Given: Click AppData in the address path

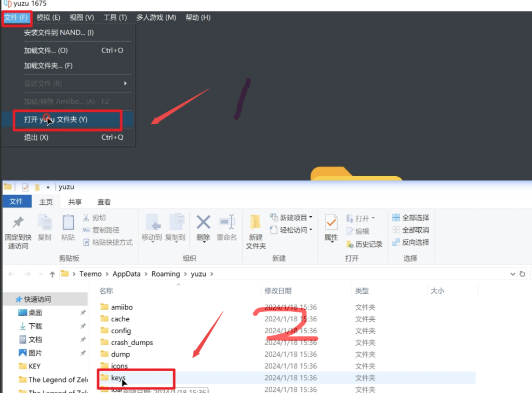Looking at the screenshot, I should click(127, 274).
